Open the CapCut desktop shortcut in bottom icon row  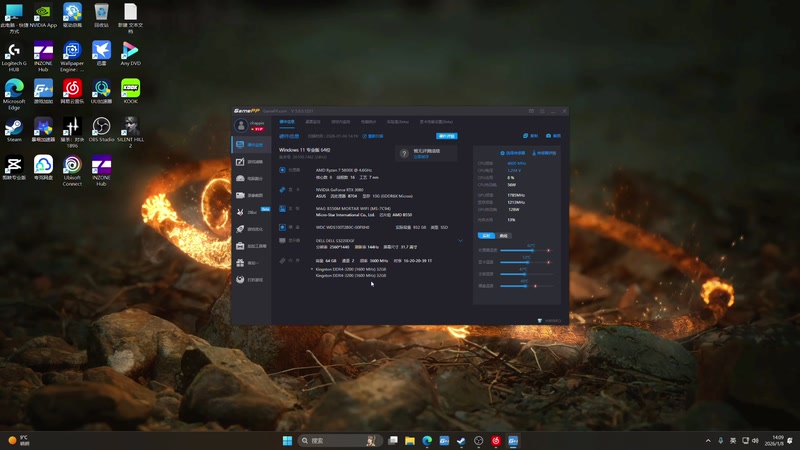click(x=14, y=168)
